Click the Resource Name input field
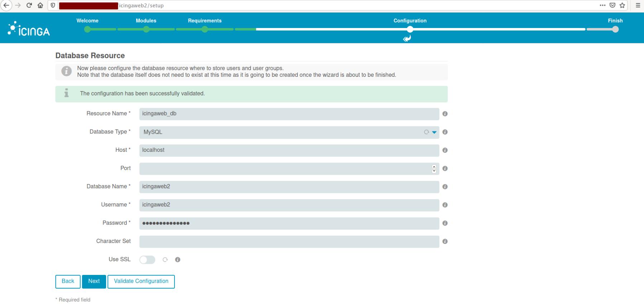 point(289,114)
